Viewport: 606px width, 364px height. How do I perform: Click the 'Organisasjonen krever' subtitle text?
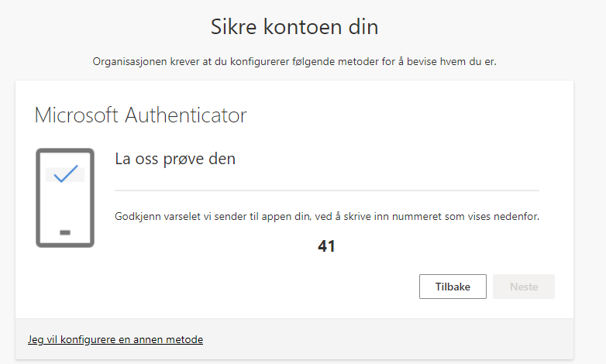294,61
